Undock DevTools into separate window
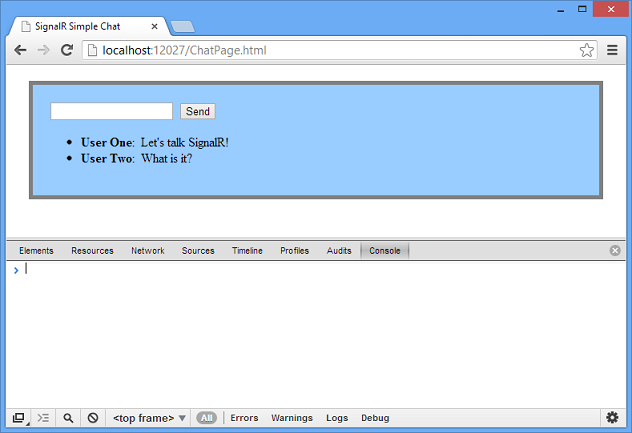 [19, 418]
